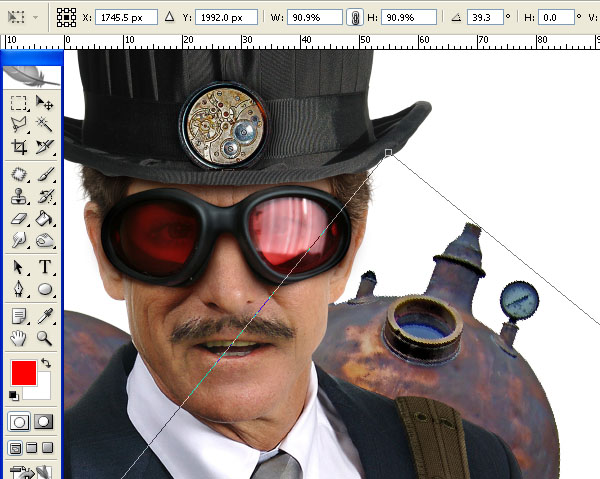Click the H vertical scale field

pyautogui.click(x=409, y=18)
